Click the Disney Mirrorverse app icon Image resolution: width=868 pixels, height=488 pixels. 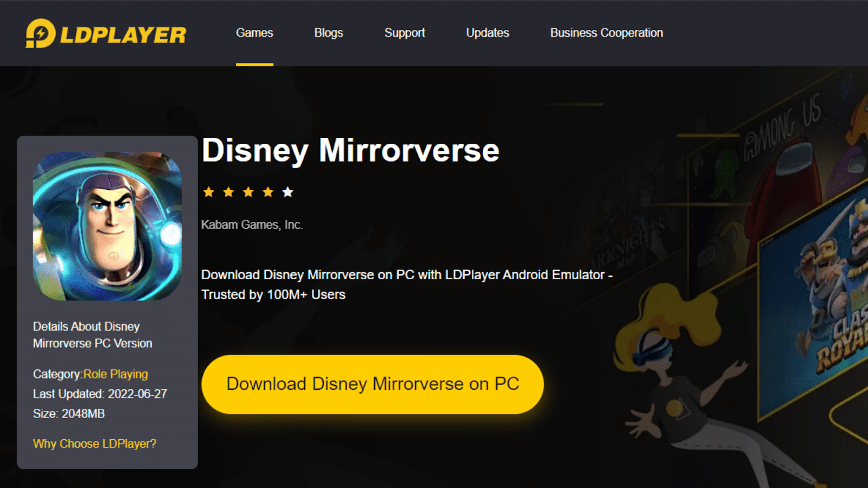[x=107, y=226]
